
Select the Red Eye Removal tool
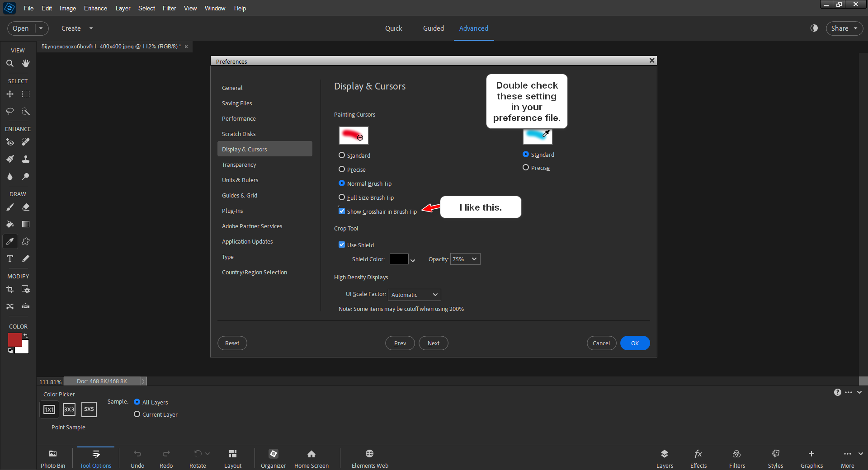[x=10, y=142]
